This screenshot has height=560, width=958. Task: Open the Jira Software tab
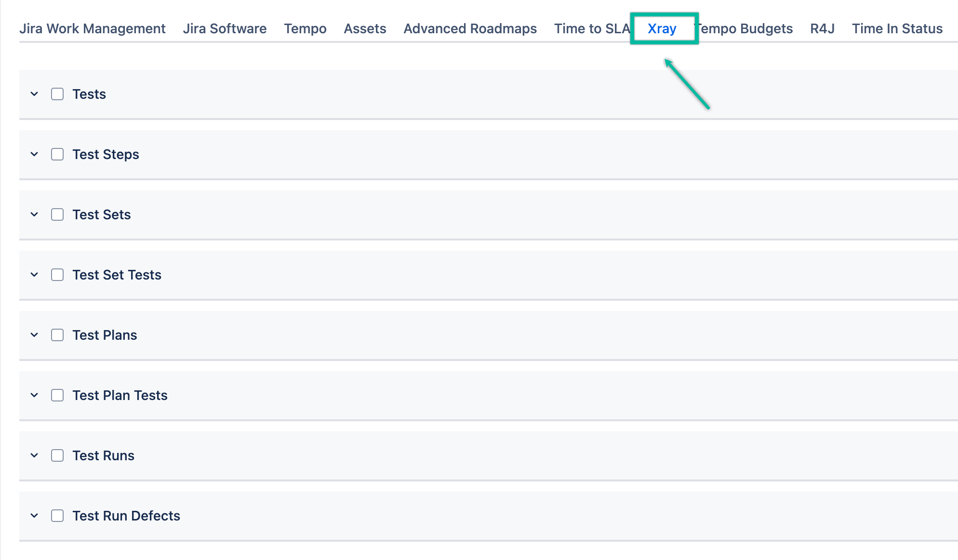pos(225,28)
